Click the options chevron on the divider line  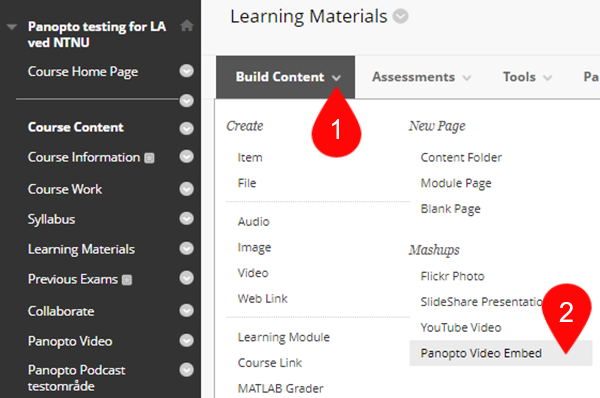click(x=186, y=101)
